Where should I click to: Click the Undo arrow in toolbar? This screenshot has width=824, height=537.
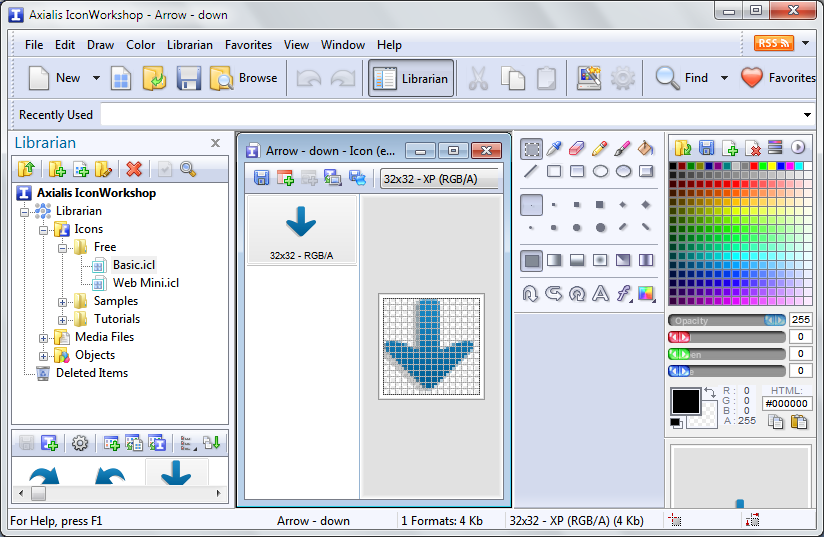[308, 78]
